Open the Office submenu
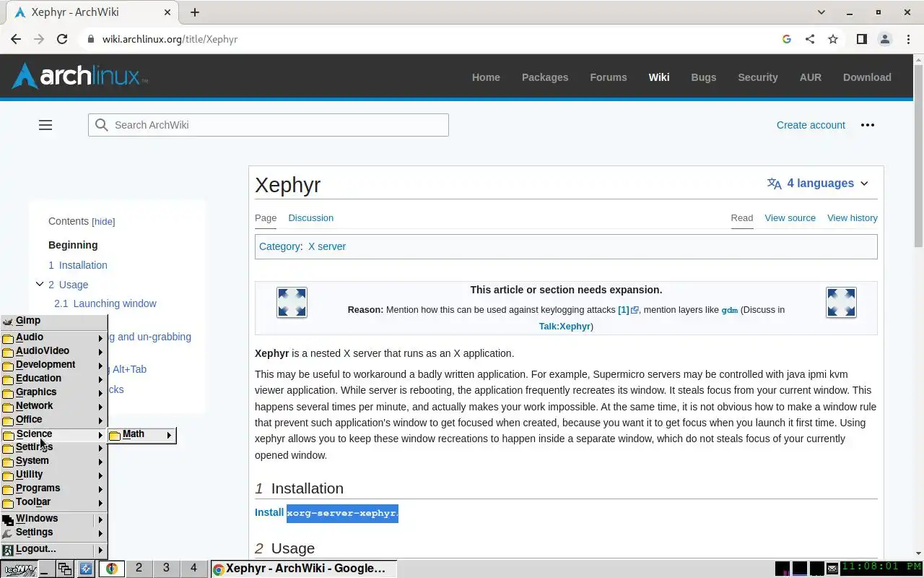Screen dimensions: 924x578 coord(53,420)
